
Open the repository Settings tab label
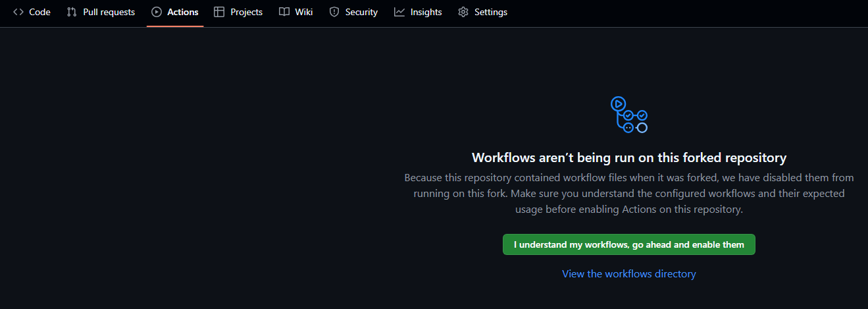coord(490,12)
